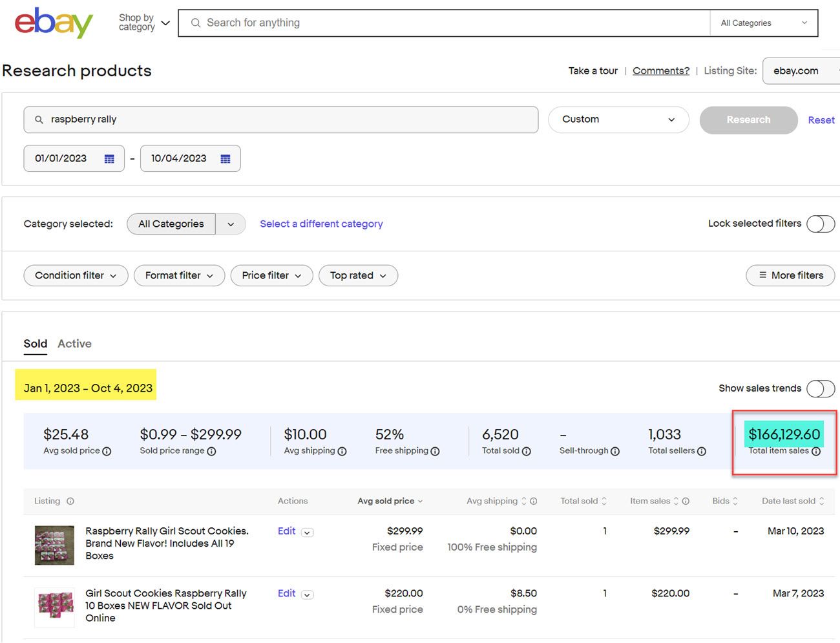The height and width of the screenshot is (643, 840).
Task: Click info icon beside Avg sold price
Action: pyautogui.click(x=107, y=451)
